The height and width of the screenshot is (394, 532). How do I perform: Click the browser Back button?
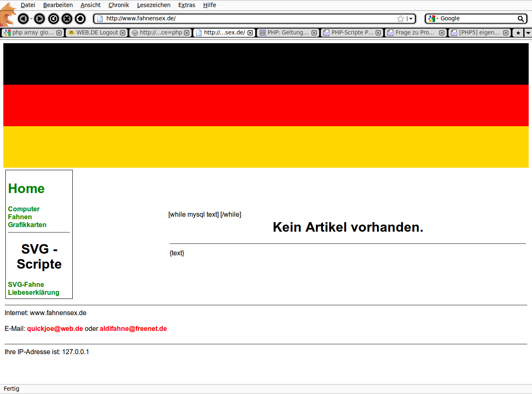[x=23, y=19]
